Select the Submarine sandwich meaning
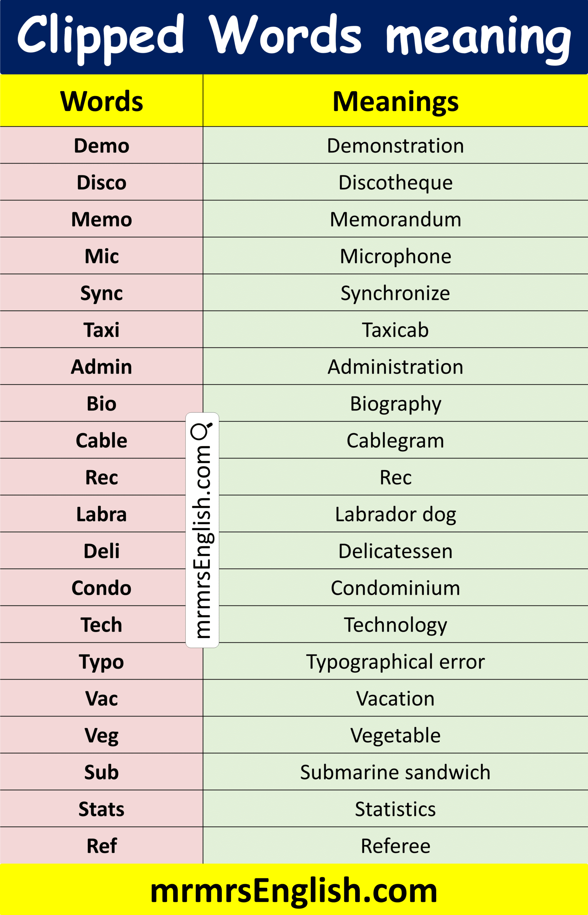Image resolution: width=588 pixels, height=915 pixels. click(395, 772)
